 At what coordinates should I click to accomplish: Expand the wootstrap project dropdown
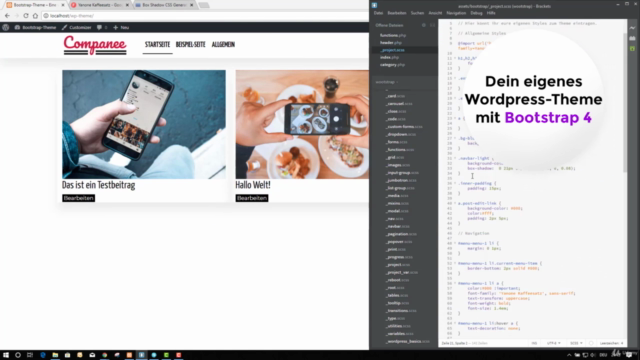[x=387, y=82]
